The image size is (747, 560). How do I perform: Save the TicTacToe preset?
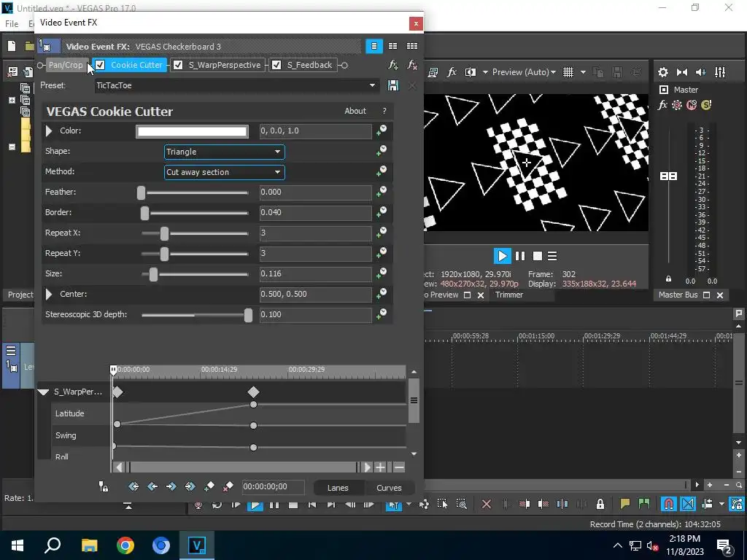tap(393, 85)
